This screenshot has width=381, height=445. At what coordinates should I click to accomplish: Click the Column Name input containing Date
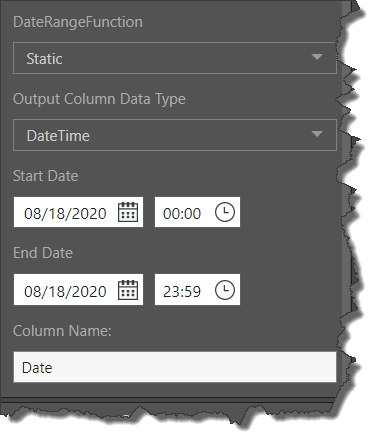coord(175,367)
